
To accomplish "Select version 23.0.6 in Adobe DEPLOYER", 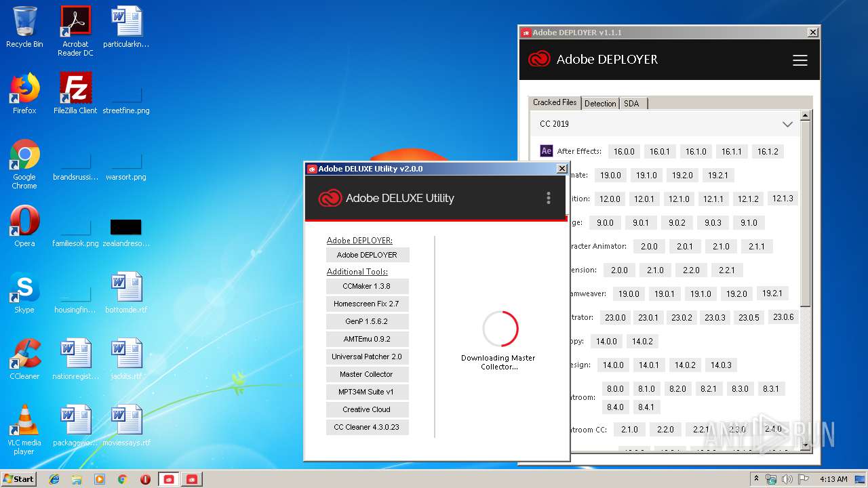I will pyautogui.click(x=783, y=317).
